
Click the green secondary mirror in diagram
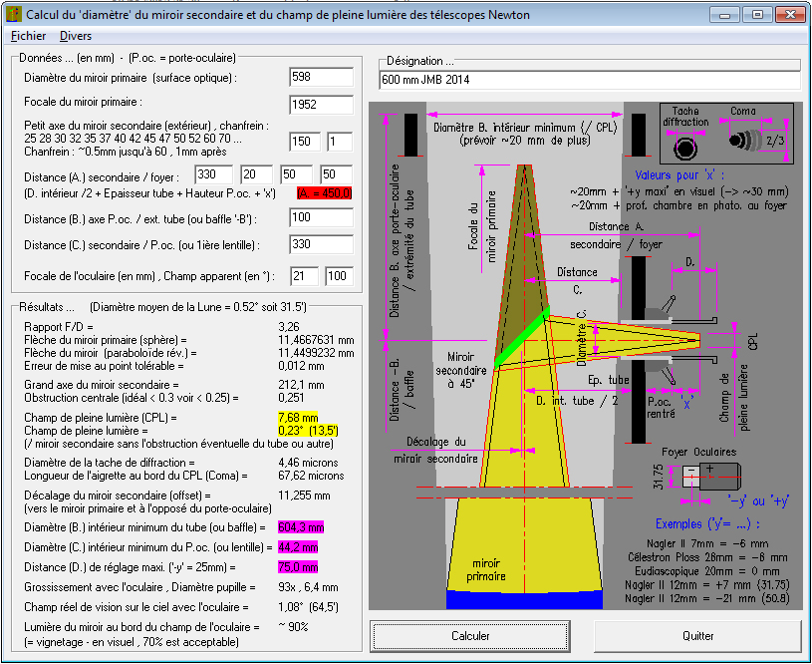[521, 338]
